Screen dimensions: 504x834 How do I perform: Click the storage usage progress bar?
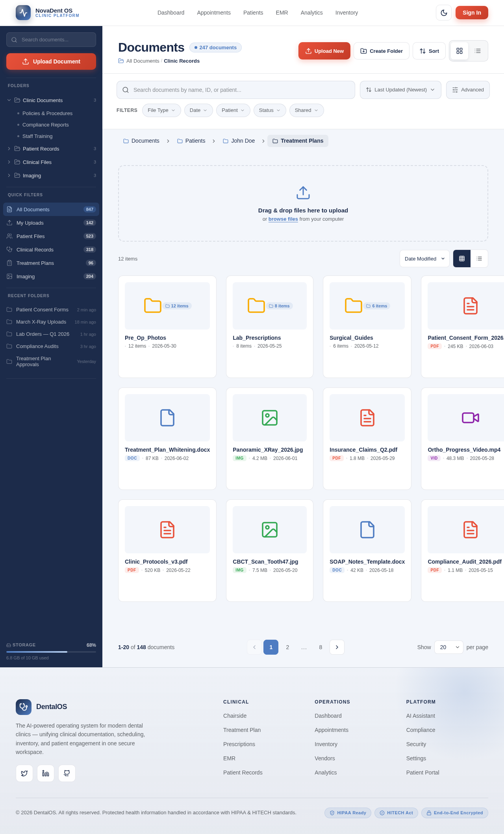pos(51,652)
